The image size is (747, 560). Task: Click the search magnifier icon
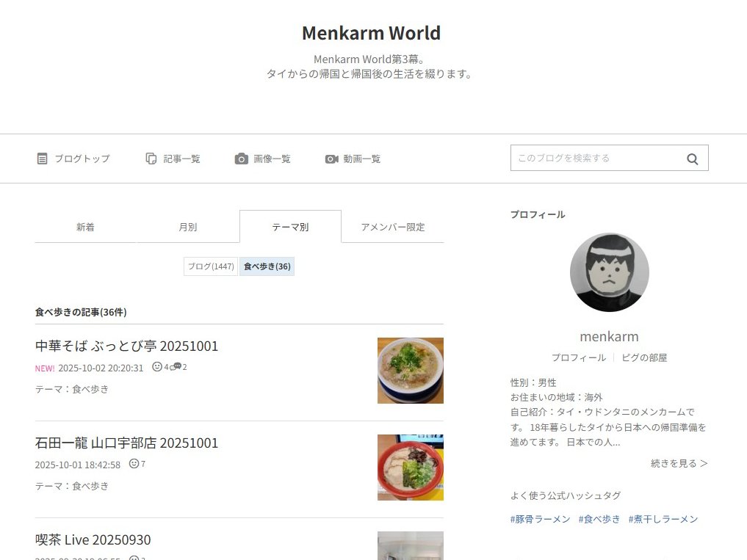pos(692,159)
